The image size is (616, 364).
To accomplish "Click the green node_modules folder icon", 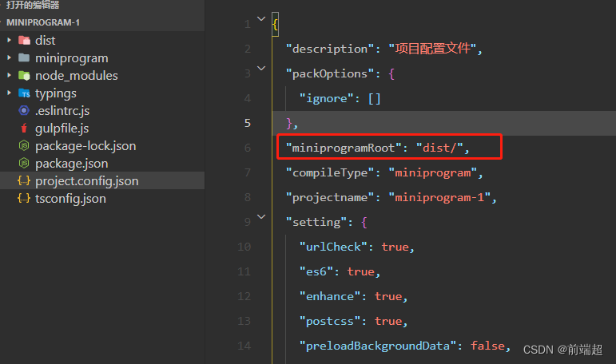I will tap(24, 75).
